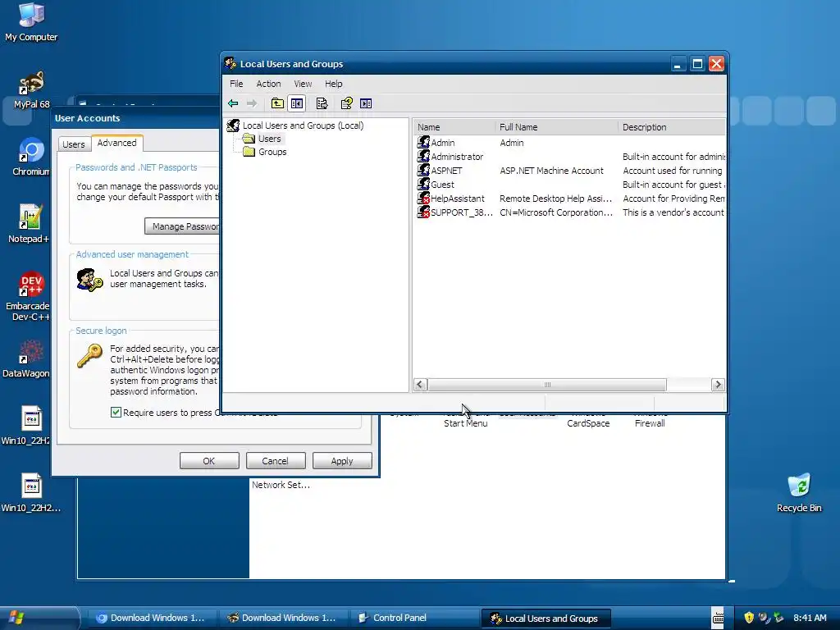
Task: Switch to MyPal Download Windows 1... taskbar item
Action: (283, 618)
